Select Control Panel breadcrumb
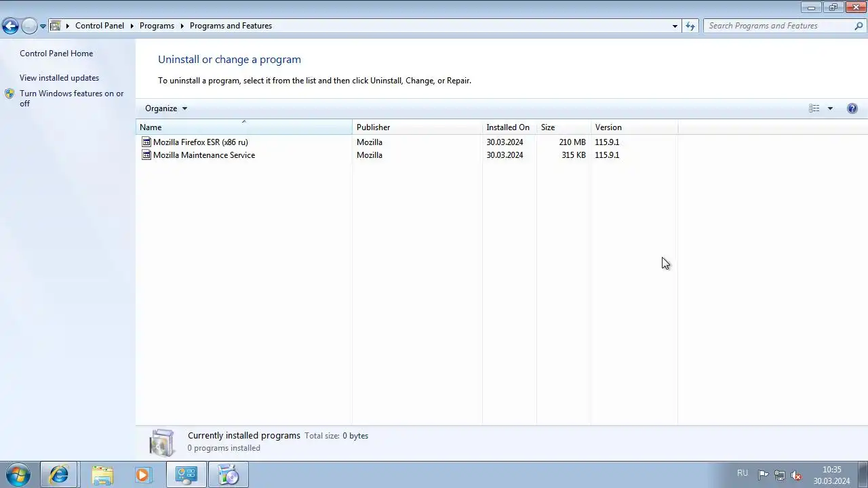The width and height of the screenshot is (868, 488). point(100,26)
